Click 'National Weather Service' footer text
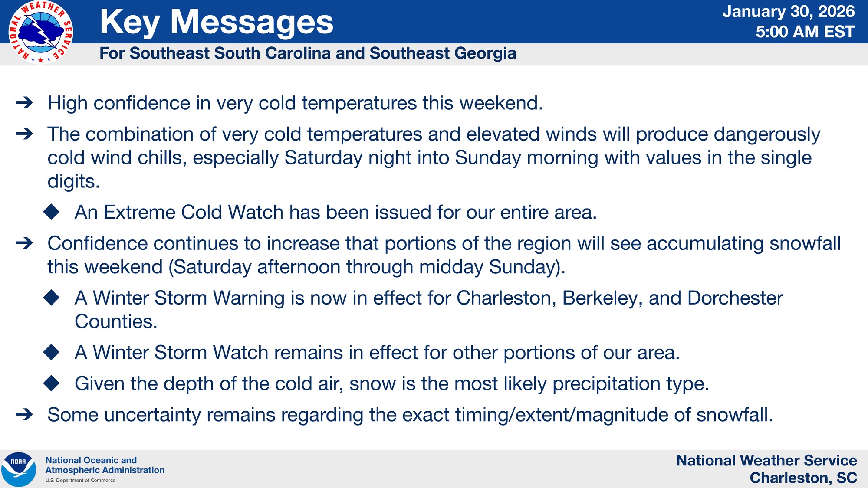This screenshot has height=488, width=868. (x=766, y=460)
